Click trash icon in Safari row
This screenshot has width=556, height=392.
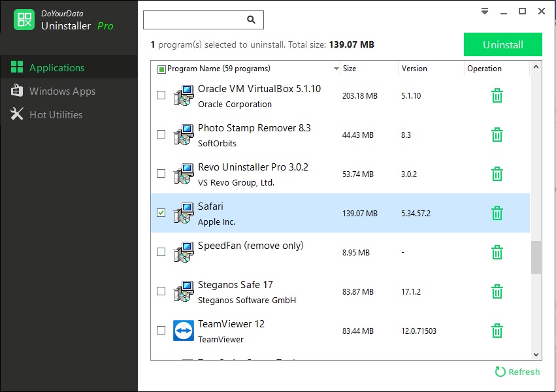[x=497, y=214]
